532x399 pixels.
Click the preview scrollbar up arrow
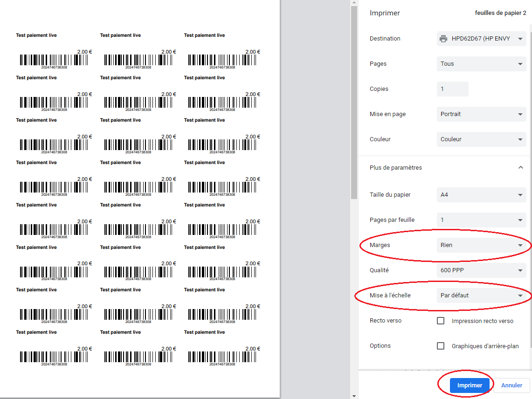[354, 3]
